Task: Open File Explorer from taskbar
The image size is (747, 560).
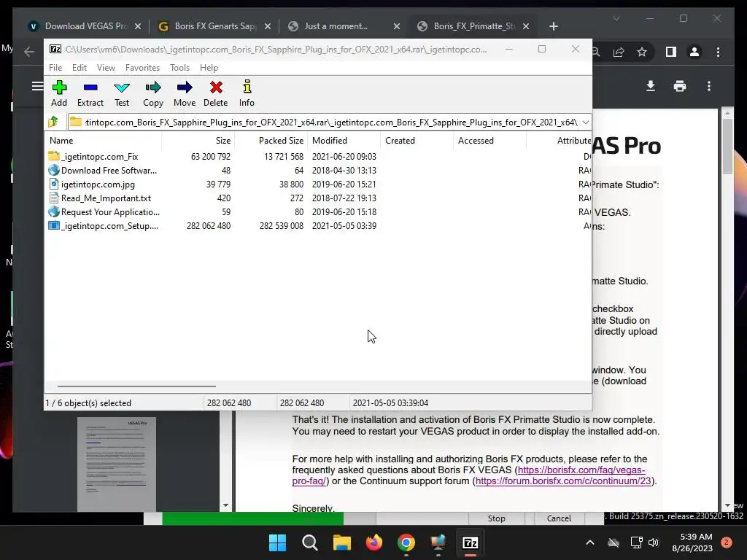Action: [341, 542]
